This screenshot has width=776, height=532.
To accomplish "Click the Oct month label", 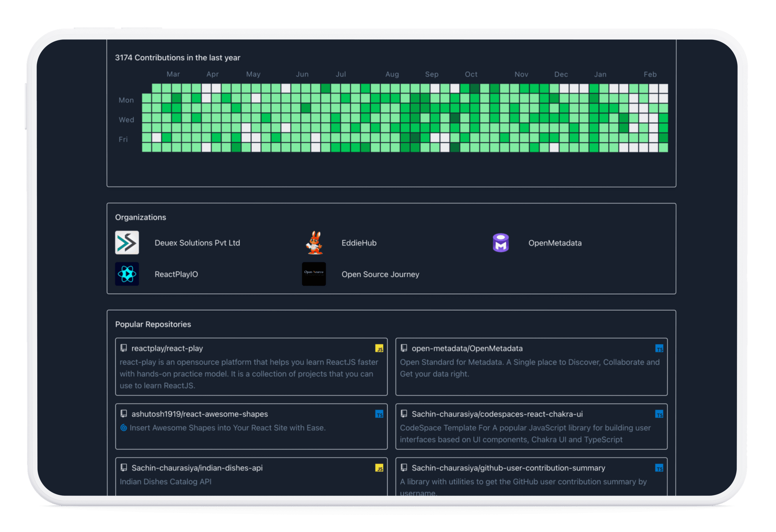I will 471,74.
